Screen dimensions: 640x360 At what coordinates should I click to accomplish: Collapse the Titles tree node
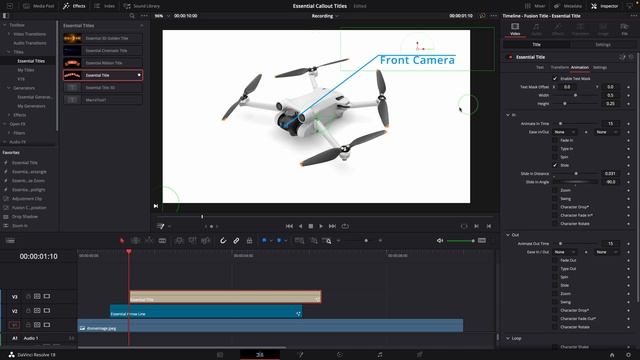(x=9, y=52)
